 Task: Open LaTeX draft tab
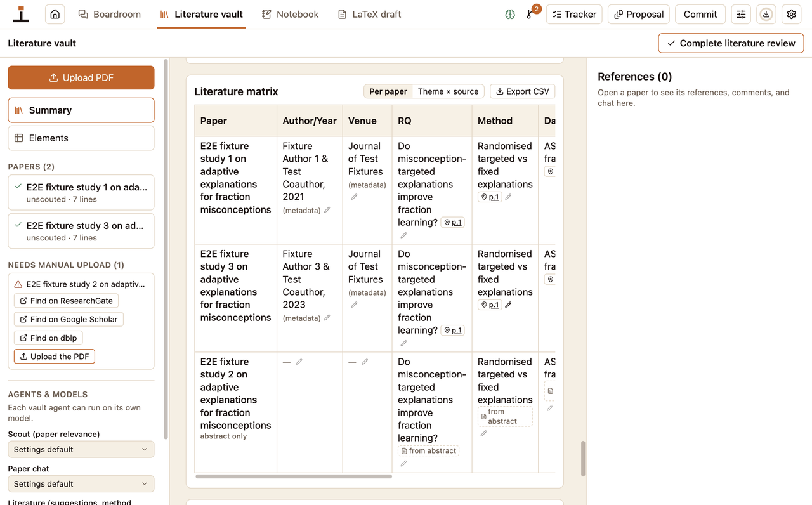(x=369, y=14)
